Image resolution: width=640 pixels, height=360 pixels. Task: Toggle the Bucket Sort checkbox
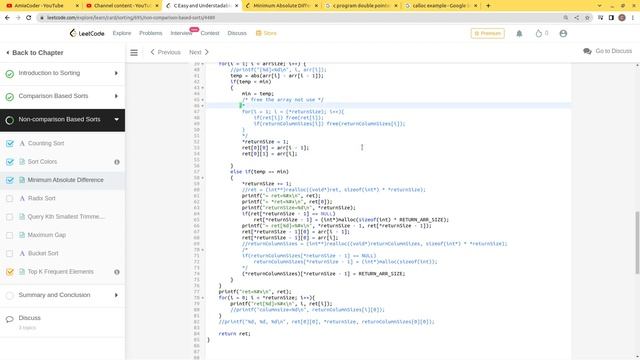(x=10, y=253)
